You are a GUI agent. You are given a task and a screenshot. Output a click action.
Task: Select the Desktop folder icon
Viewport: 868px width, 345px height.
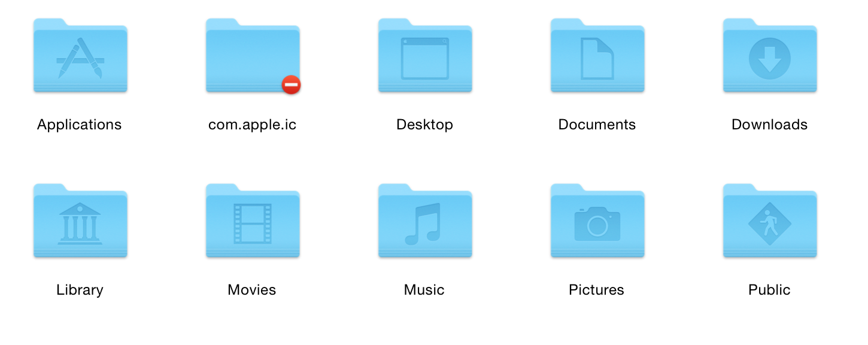pos(425,56)
